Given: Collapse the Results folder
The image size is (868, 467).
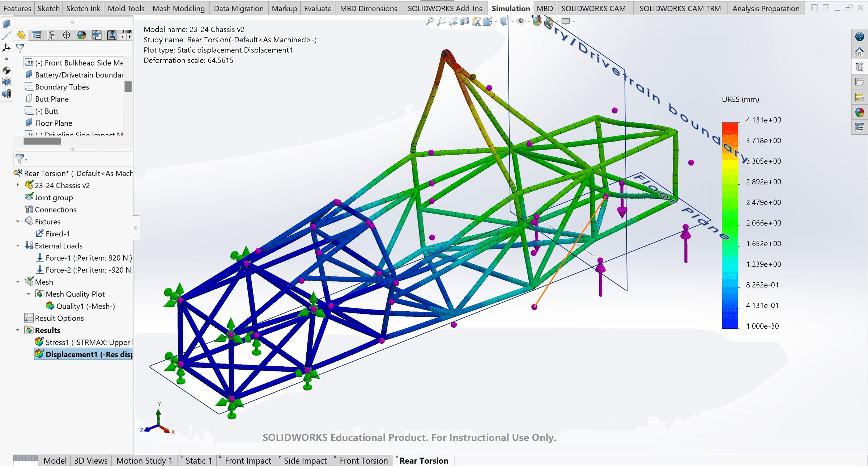Looking at the screenshot, I should [x=18, y=330].
